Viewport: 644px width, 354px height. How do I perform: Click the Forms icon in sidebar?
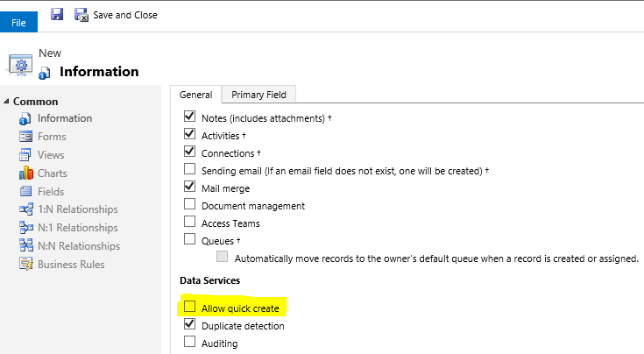25,137
